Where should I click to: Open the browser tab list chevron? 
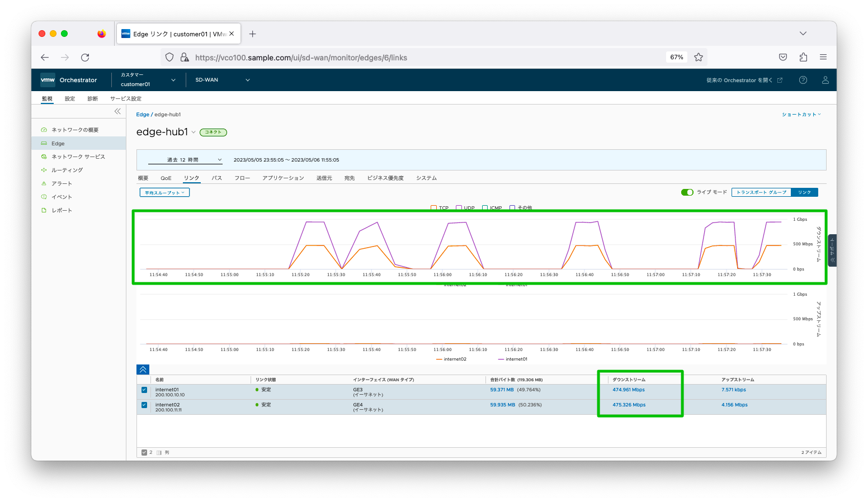point(803,34)
